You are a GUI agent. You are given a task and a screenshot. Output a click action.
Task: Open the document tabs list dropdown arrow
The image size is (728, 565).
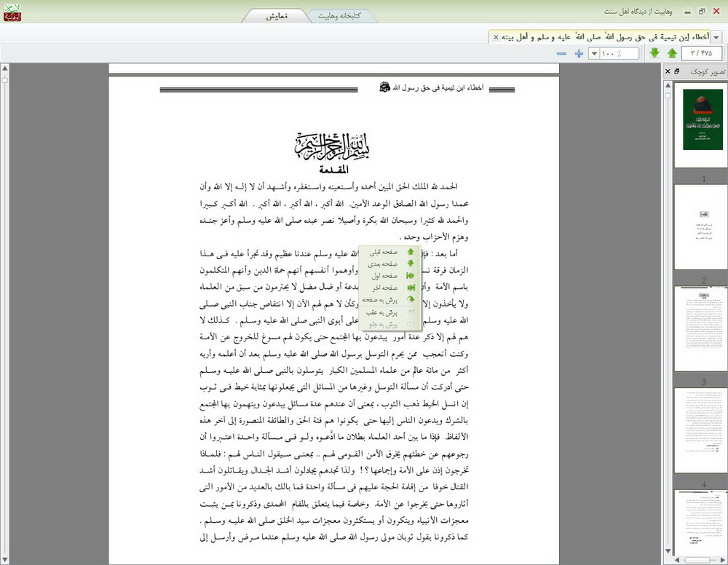[x=716, y=36]
